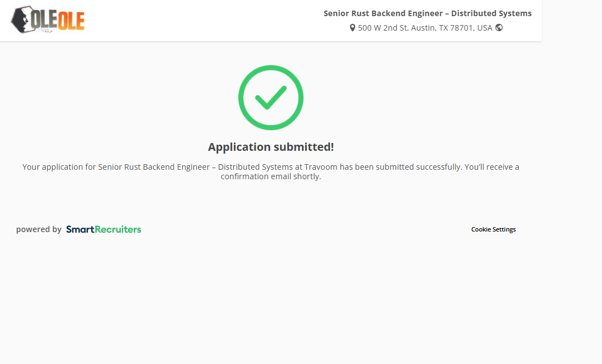This screenshot has height=364, width=602.
Task: Click the face graphic in OleOle logo
Action: [x=22, y=19]
